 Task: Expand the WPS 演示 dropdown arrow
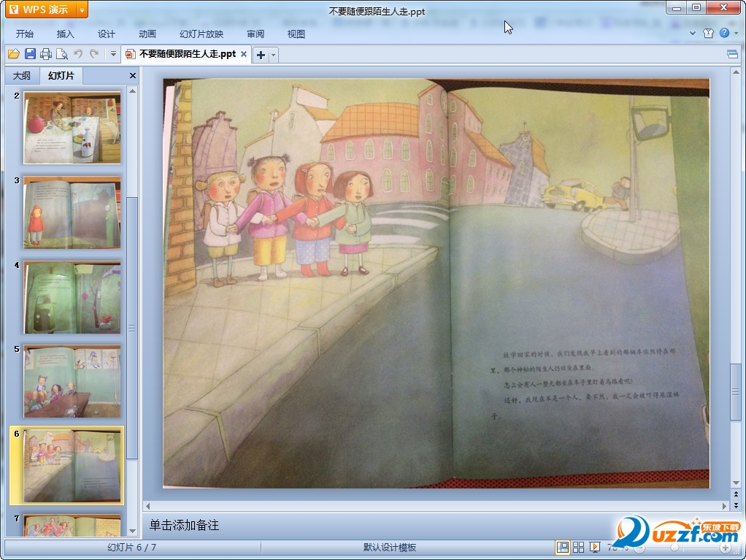pos(82,9)
